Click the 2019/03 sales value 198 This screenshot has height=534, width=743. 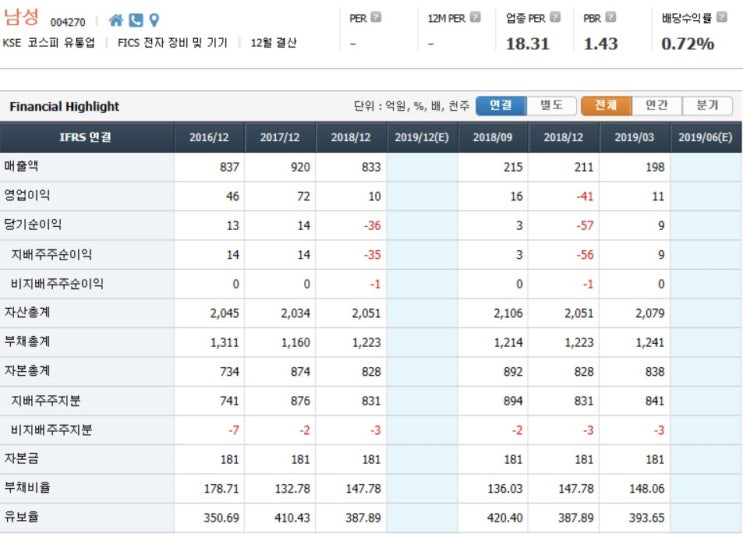pos(655,167)
